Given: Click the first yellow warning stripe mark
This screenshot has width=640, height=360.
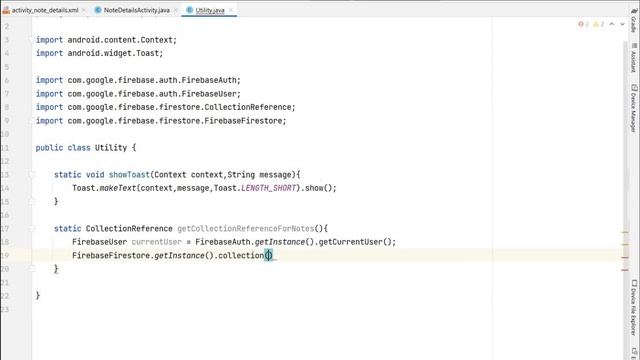Looking at the screenshot, I should pos(625,232).
